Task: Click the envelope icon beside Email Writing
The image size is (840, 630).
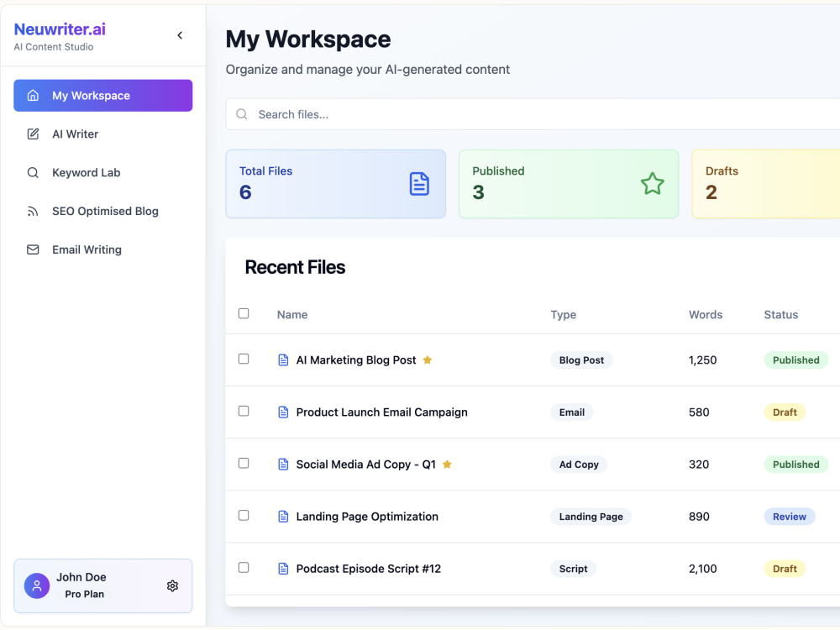Action: click(x=33, y=249)
